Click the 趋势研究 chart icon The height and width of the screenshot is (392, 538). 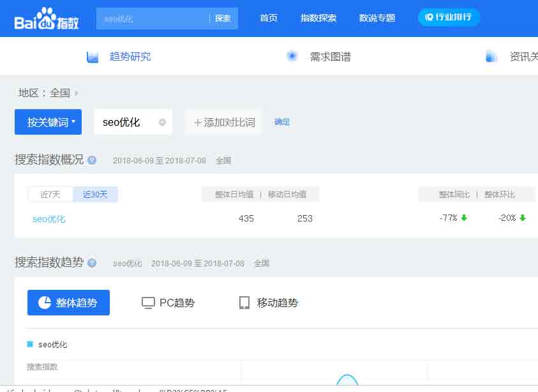[x=91, y=56]
